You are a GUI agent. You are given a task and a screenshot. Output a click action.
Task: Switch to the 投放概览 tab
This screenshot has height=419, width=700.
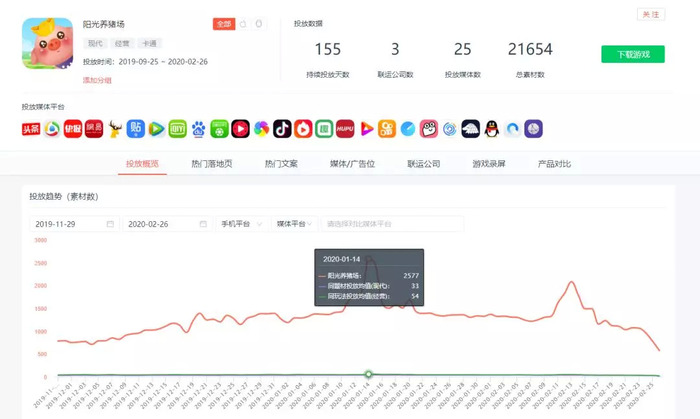point(142,164)
